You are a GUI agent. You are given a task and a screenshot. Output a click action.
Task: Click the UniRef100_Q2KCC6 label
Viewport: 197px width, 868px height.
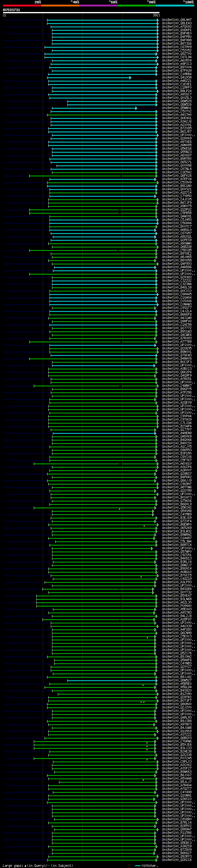pos(177,860)
